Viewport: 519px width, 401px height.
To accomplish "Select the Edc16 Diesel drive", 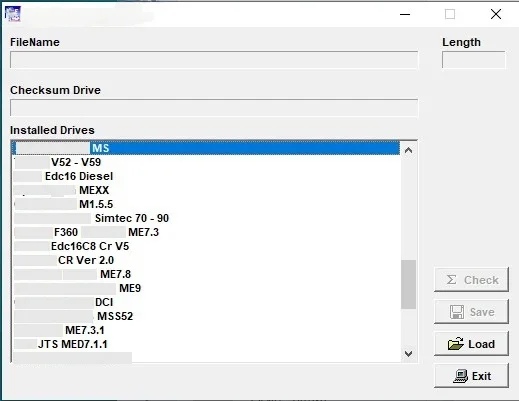I will [206, 176].
